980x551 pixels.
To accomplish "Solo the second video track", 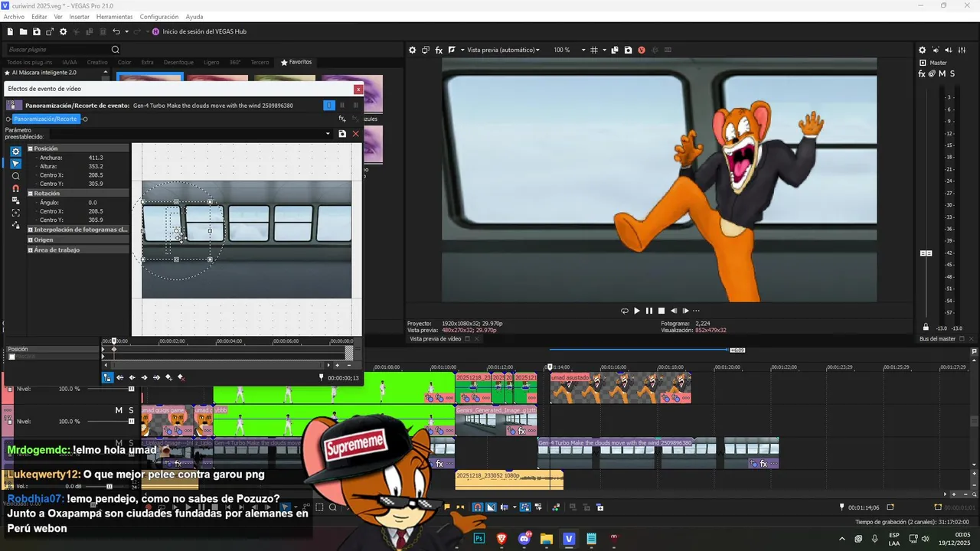I will click(131, 410).
